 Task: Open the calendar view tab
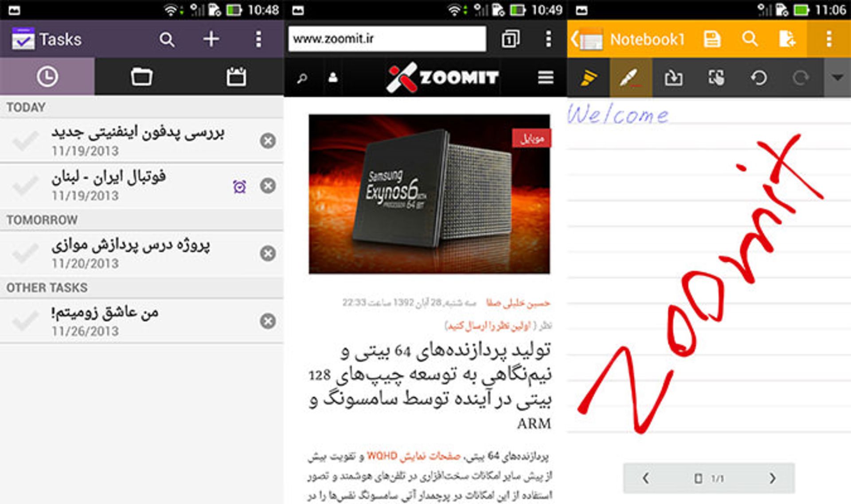coord(236,77)
